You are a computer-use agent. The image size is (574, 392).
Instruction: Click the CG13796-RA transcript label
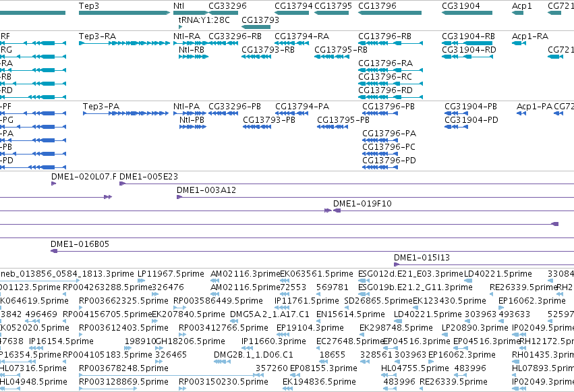(x=385, y=63)
